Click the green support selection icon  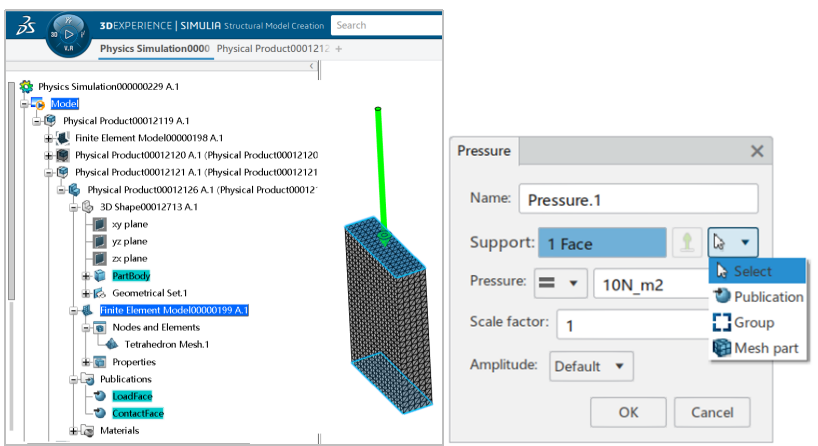click(x=687, y=242)
